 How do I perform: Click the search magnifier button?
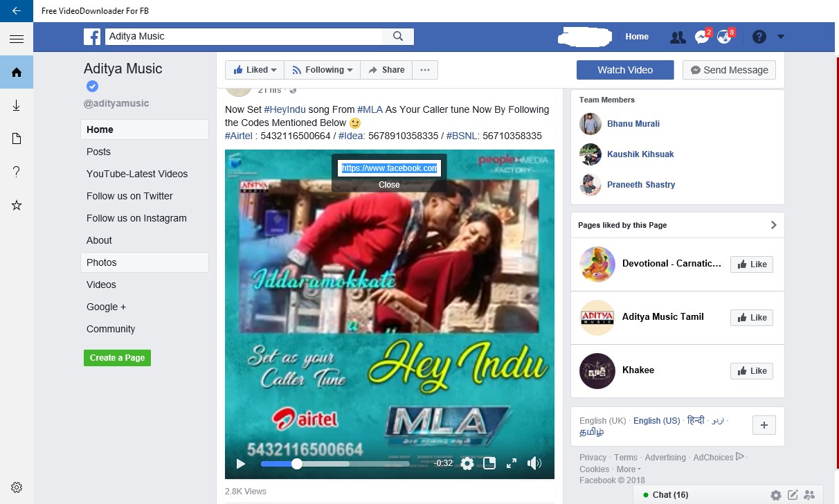pyautogui.click(x=398, y=37)
